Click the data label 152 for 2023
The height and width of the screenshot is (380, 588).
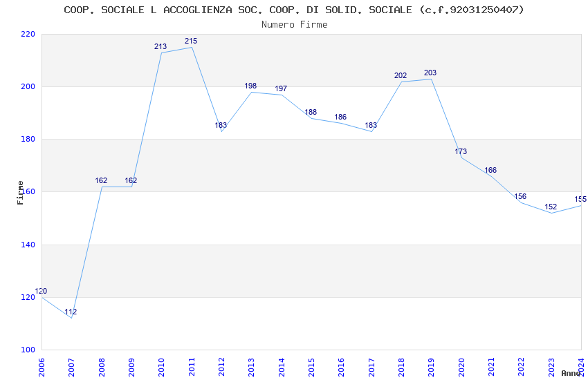pos(551,207)
